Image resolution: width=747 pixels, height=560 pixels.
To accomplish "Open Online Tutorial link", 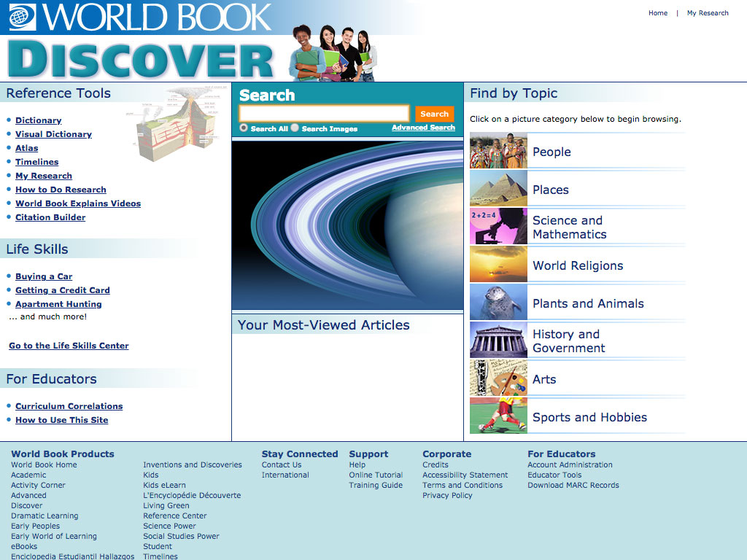I will [x=376, y=475].
